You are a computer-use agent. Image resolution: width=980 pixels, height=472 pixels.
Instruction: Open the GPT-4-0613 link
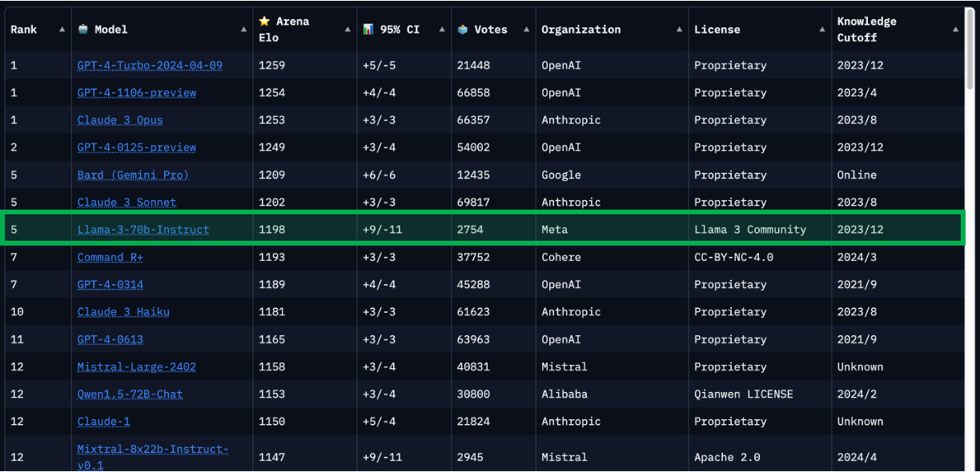[110, 339]
